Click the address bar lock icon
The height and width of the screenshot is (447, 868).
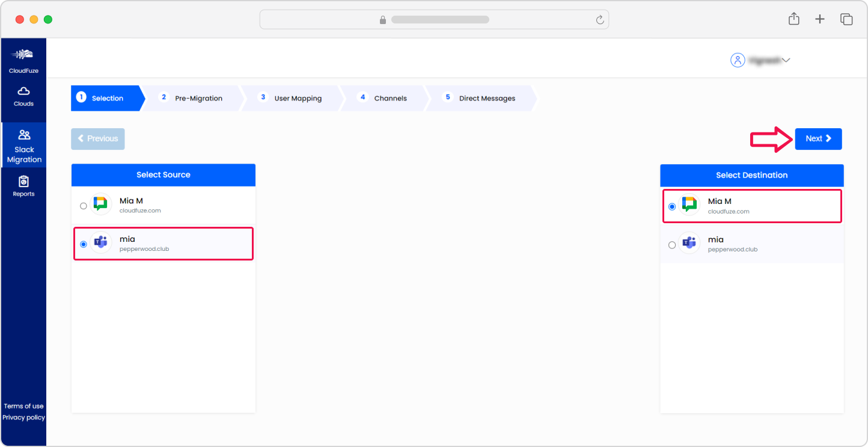tap(383, 20)
